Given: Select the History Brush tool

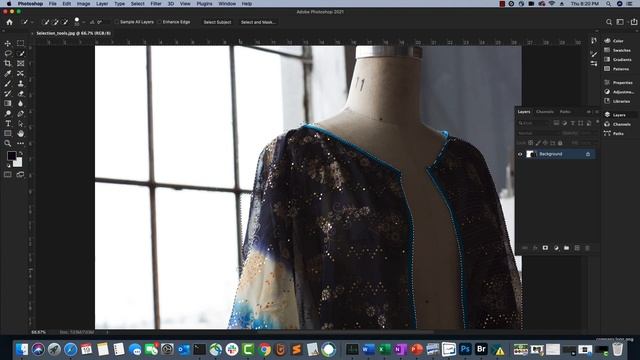Looking at the screenshot, I should pos(8,93).
